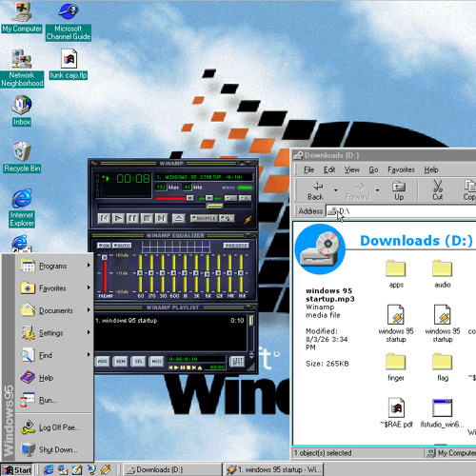Open the playlist ADD menu
The height and width of the screenshot is (476, 476).
tap(103, 361)
